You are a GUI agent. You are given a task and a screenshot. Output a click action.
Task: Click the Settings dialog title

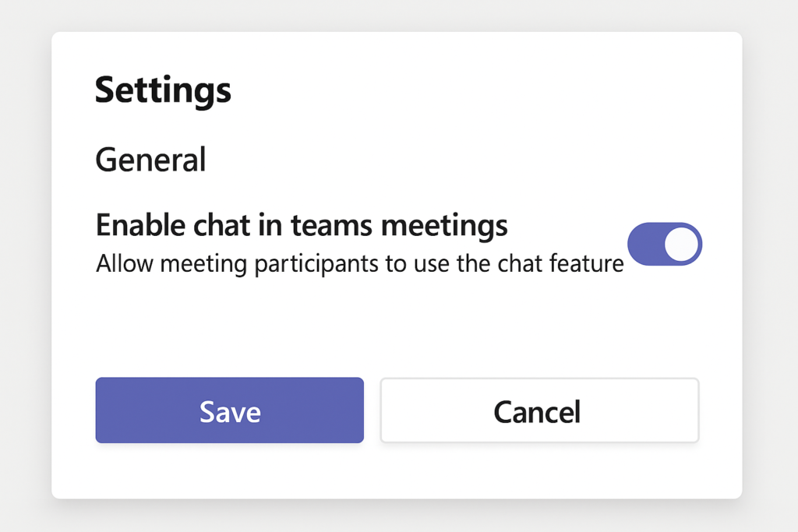point(163,90)
